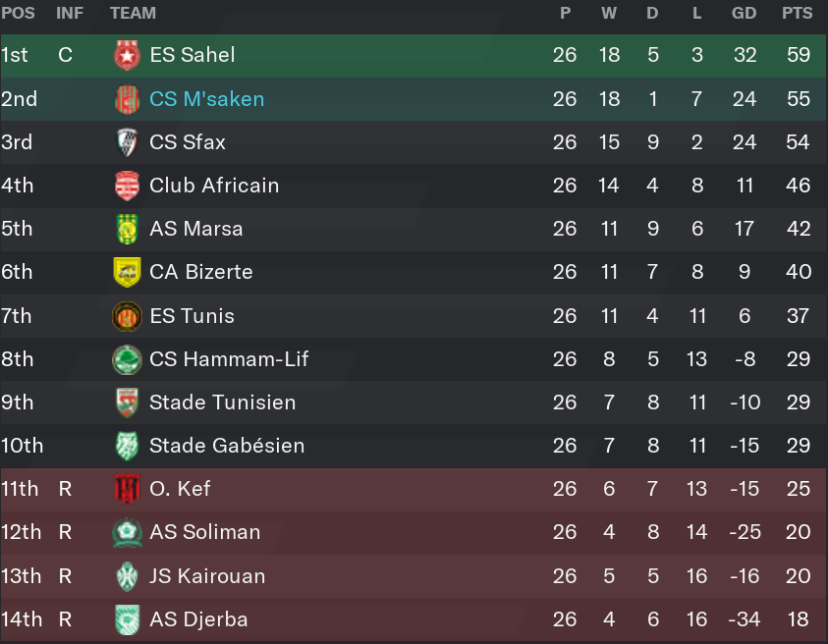This screenshot has width=828, height=644.
Task: Select the Stade Gabésien team name
Action: pyautogui.click(x=227, y=446)
